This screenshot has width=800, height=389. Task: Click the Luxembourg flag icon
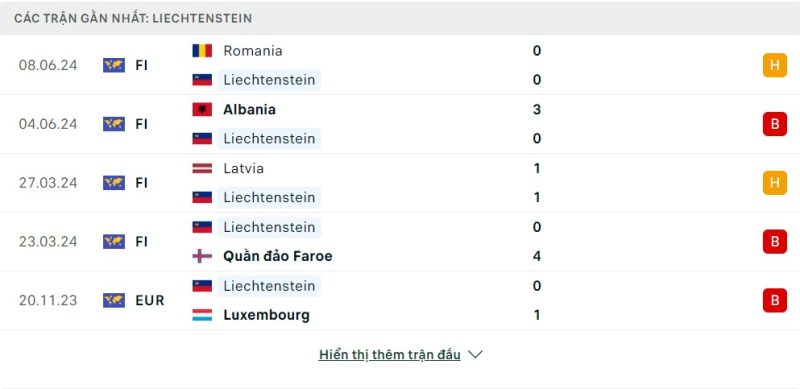tap(202, 314)
